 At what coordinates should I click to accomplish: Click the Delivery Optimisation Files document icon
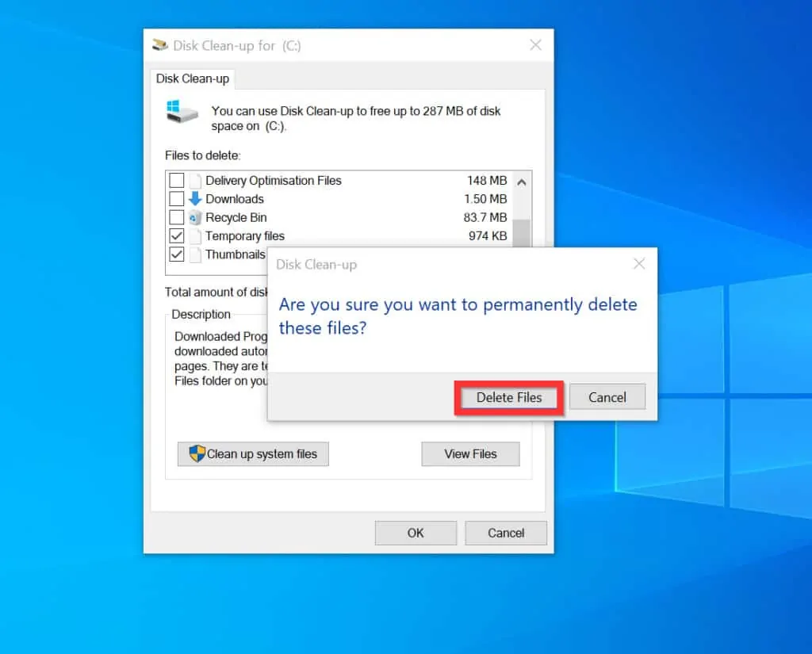tap(195, 181)
